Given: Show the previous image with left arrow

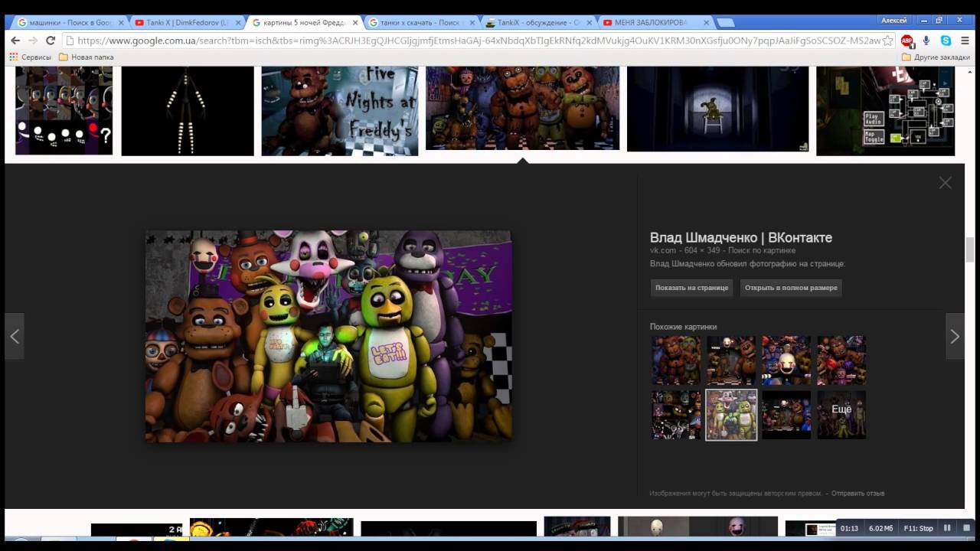Looking at the screenshot, I should pos(15,336).
